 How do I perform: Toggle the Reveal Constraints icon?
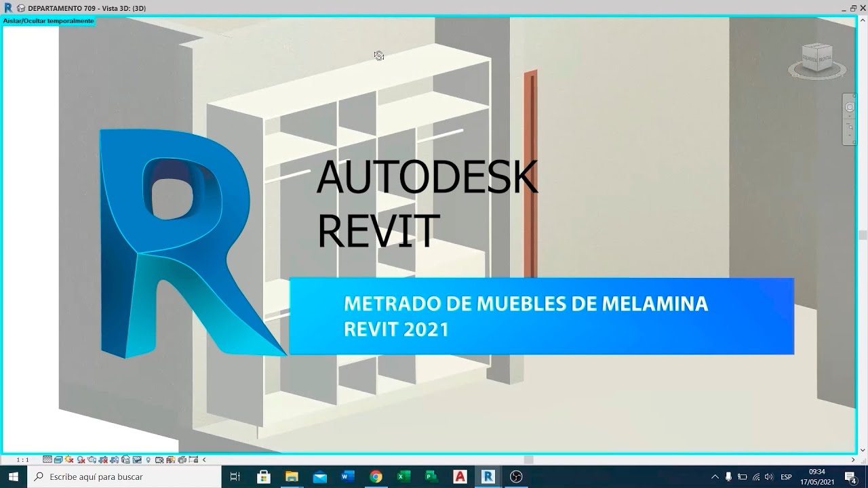193,460
